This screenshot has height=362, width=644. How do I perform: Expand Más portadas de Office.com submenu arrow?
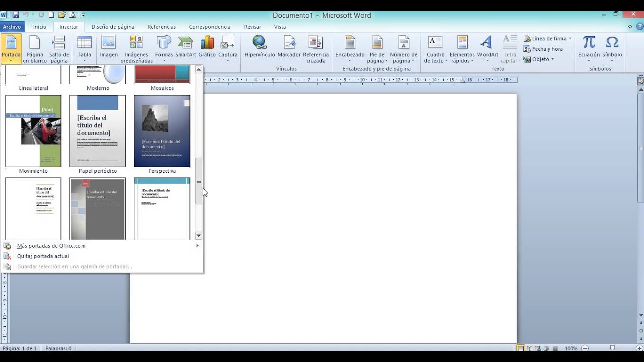(x=197, y=246)
